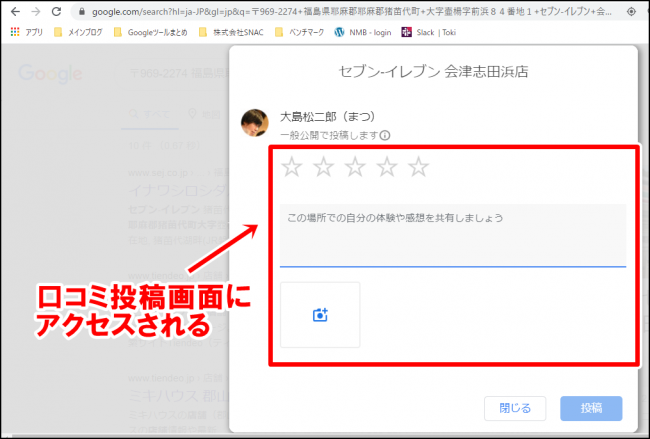The height and width of the screenshot is (439, 650).
Task: Open the アプリ apps grid shortcut
Action: pos(27,32)
